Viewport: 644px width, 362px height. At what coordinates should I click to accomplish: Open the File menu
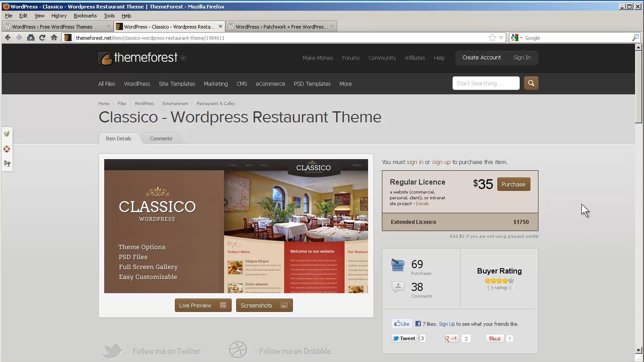coord(8,16)
